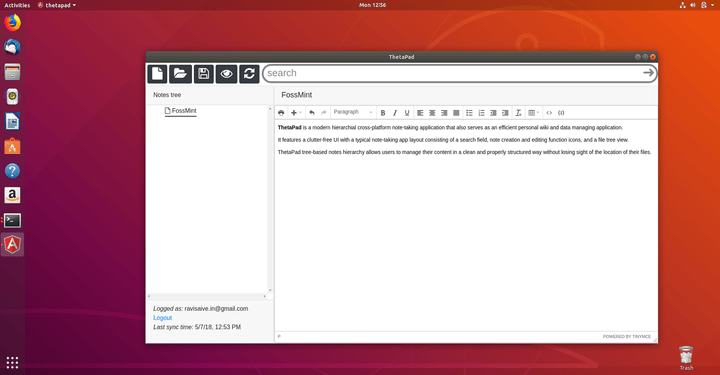Click the Last sync time text
The width and height of the screenshot is (720, 375).
click(x=197, y=327)
